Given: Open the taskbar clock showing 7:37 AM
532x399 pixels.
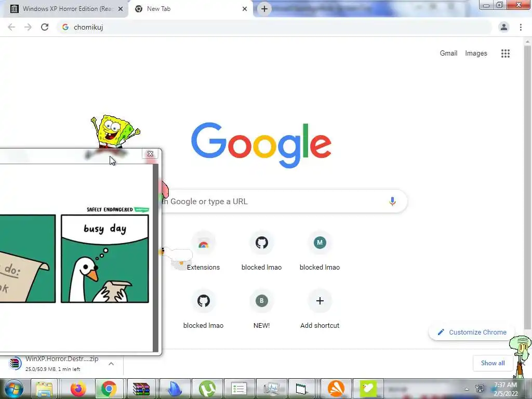Looking at the screenshot, I should tap(506, 389).
